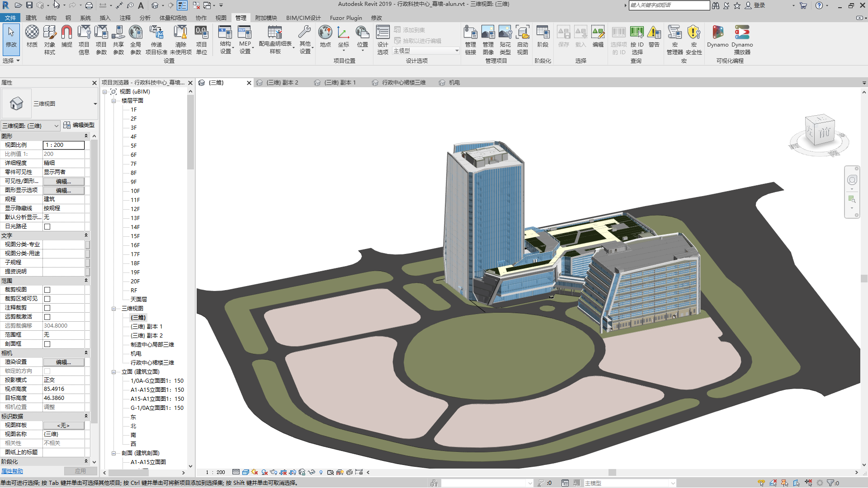Image resolution: width=868 pixels, height=488 pixels.
Task: Toggle the 剖面框 checkbox
Action: pyautogui.click(x=47, y=344)
